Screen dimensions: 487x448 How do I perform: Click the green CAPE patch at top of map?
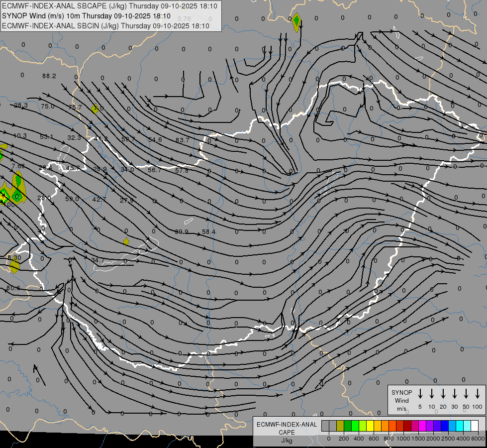point(296,21)
